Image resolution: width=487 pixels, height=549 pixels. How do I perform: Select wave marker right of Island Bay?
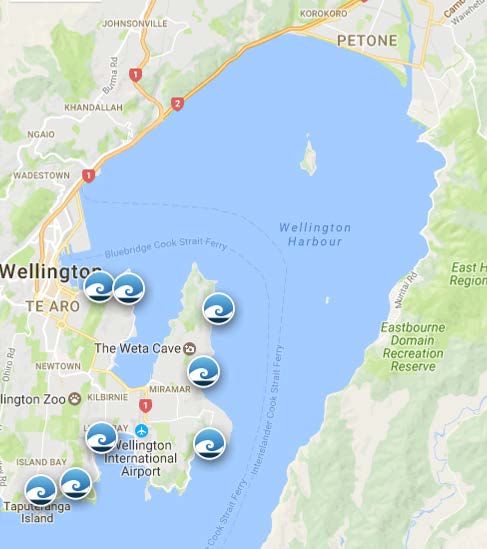coord(76,483)
